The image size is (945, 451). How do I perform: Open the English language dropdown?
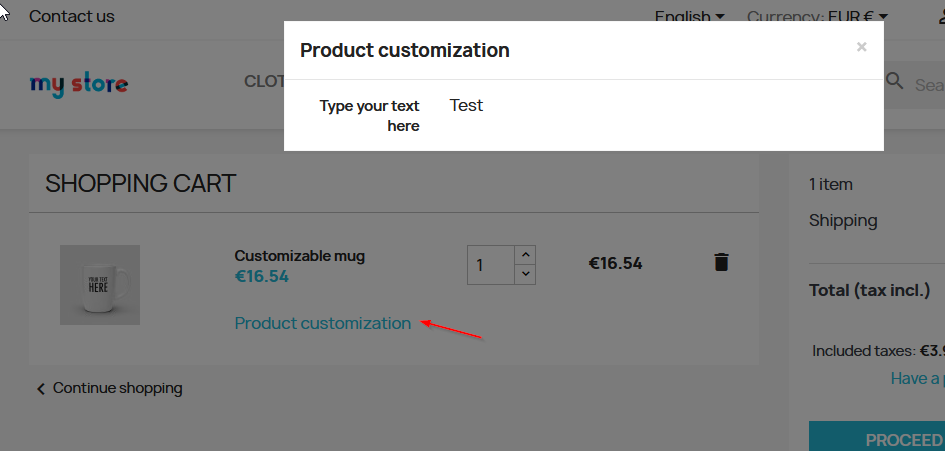689,16
